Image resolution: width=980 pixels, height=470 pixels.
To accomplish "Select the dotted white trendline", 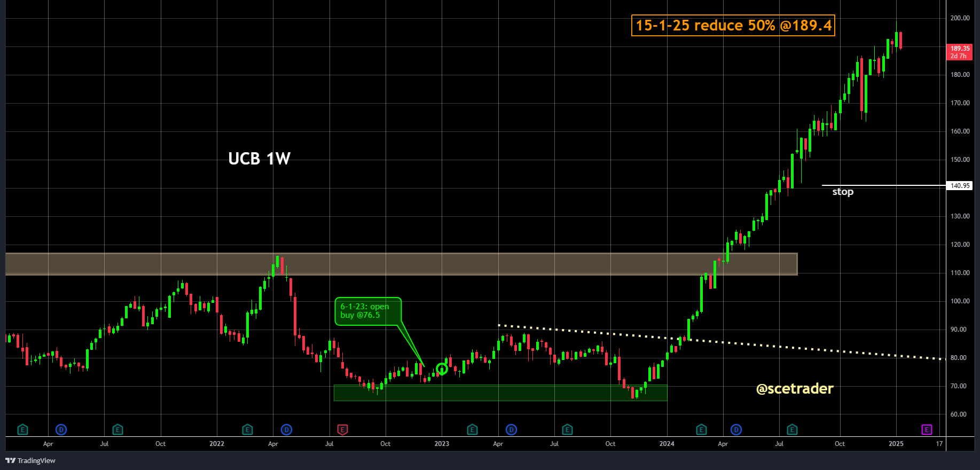I will (x=721, y=342).
